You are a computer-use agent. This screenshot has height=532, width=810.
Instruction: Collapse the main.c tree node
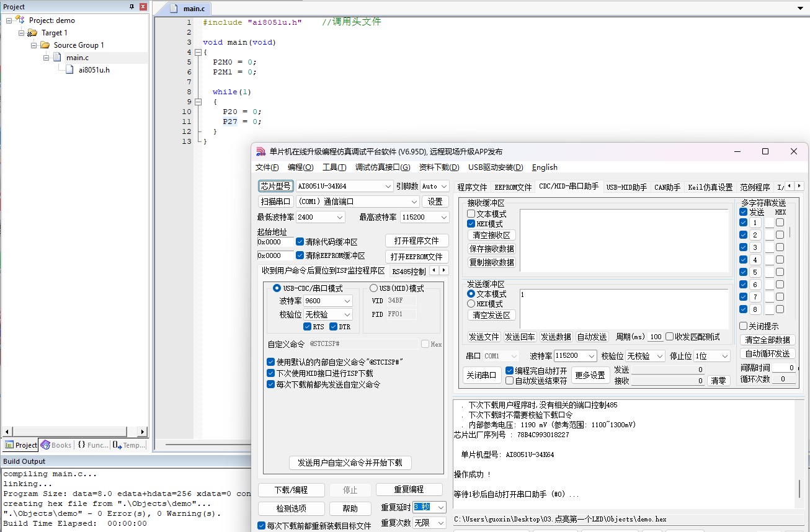coord(46,58)
